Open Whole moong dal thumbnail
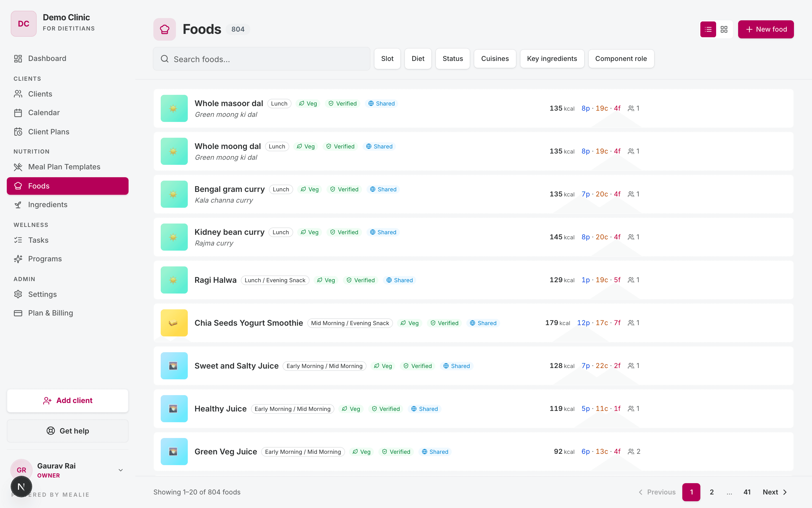This screenshot has width=812, height=508. click(174, 151)
